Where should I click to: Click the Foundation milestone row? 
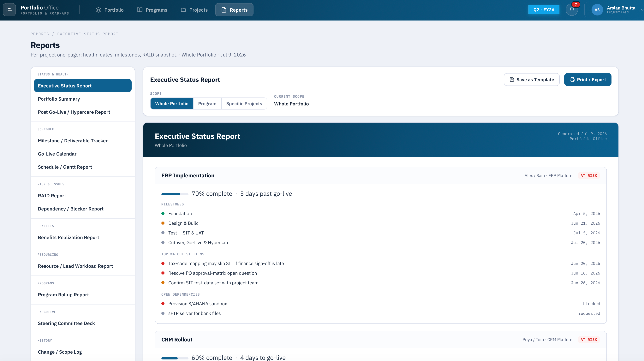[x=380, y=214]
